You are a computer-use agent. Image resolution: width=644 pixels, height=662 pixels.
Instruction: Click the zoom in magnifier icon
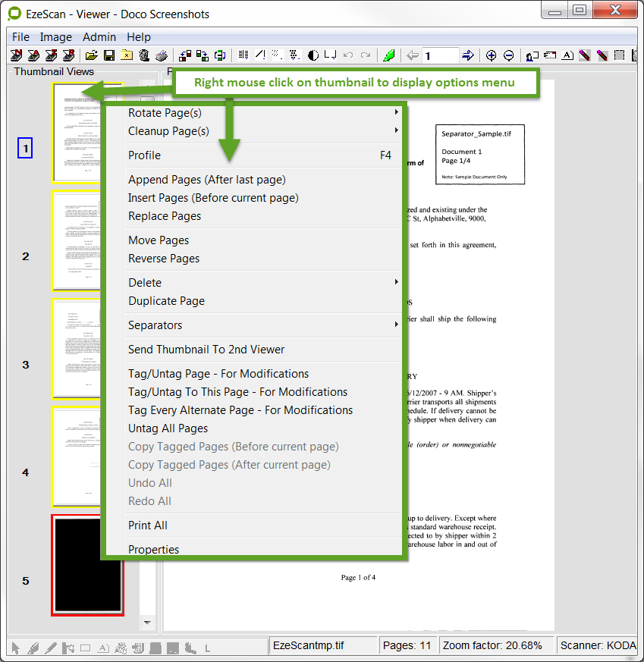[491, 55]
